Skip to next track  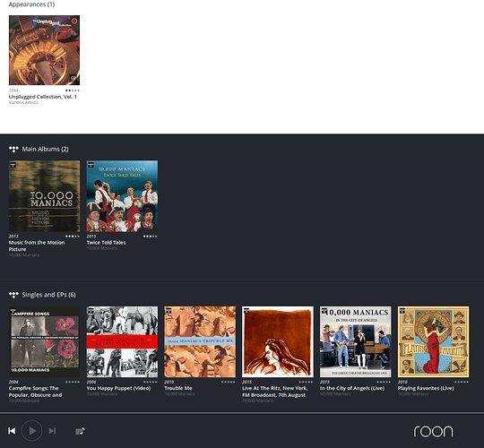pos(52,430)
